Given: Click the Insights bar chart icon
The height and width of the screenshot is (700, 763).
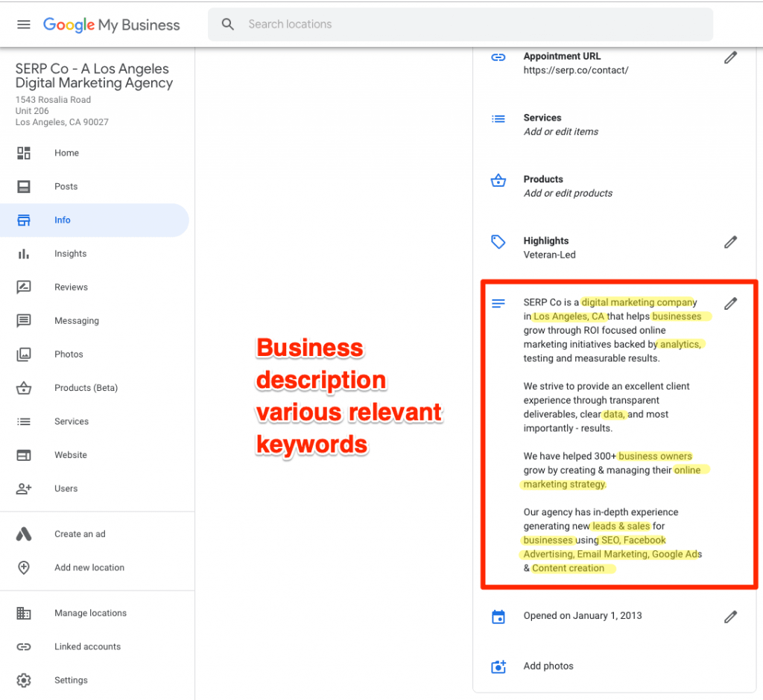Looking at the screenshot, I should [x=24, y=253].
